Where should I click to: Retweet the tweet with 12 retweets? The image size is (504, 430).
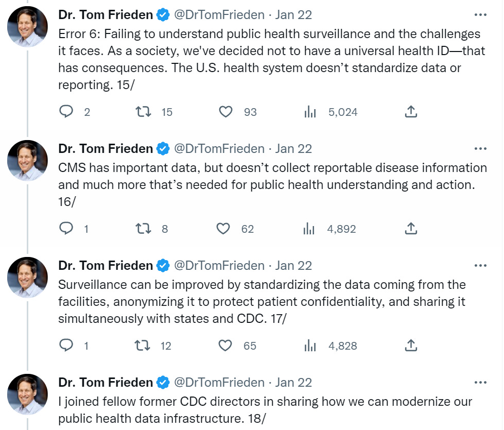tap(142, 346)
